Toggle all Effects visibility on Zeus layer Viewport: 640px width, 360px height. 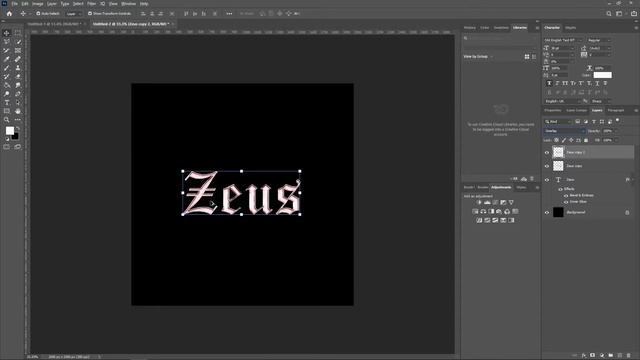(x=560, y=189)
